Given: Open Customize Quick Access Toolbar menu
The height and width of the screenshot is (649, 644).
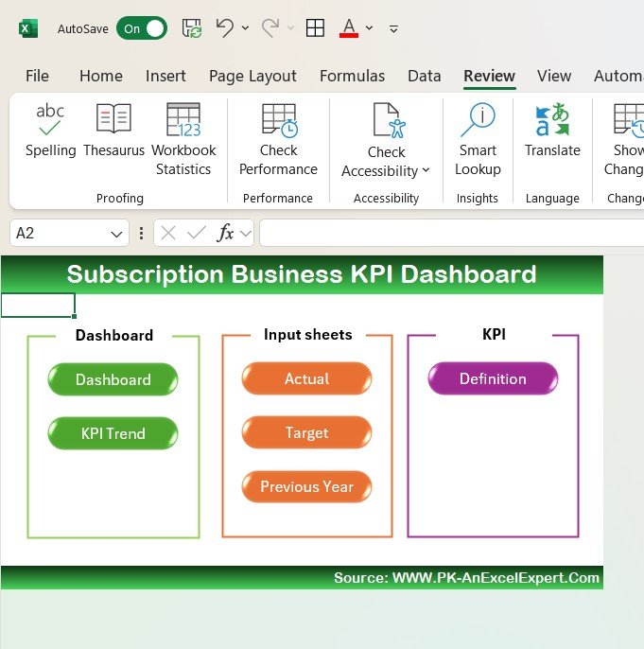Looking at the screenshot, I should tap(393, 29).
